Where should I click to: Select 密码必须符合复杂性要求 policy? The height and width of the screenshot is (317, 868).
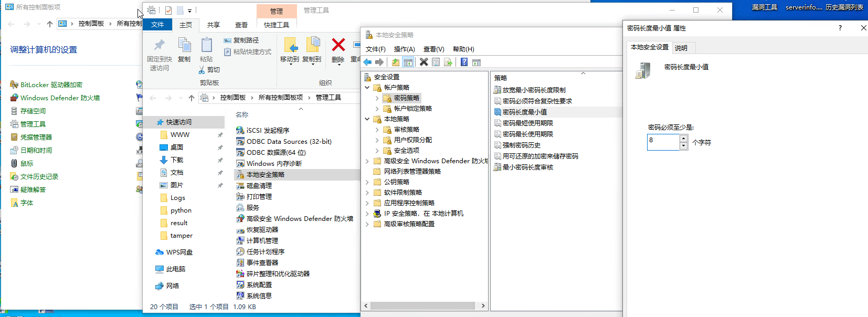pyautogui.click(x=533, y=101)
